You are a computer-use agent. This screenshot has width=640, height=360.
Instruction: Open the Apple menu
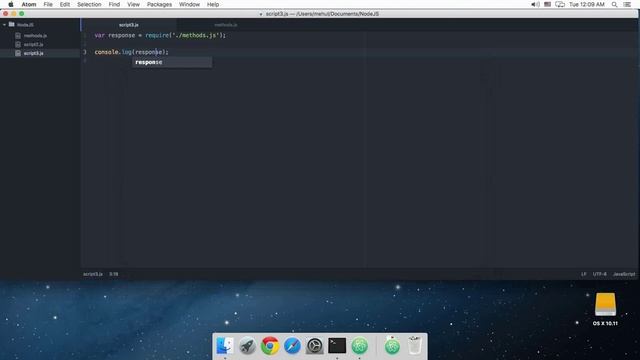pyautogui.click(x=11, y=4)
